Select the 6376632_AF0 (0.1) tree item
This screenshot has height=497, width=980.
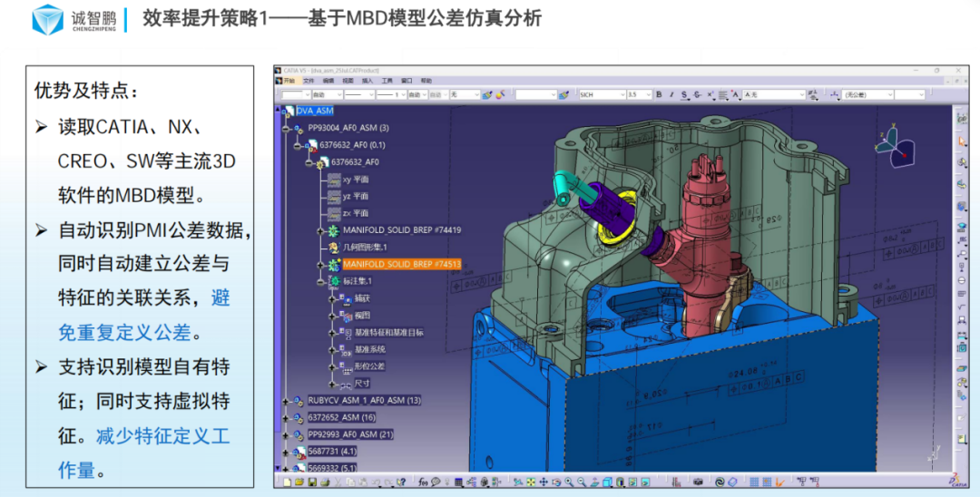[x=352, y=145]
